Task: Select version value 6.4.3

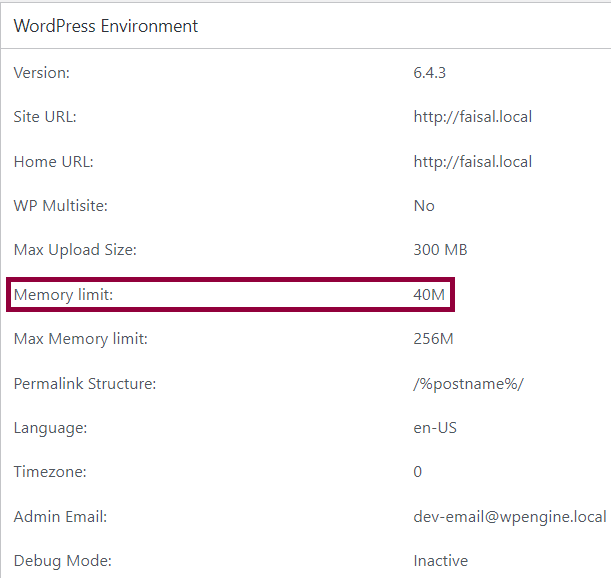Action: pos(429,73)
